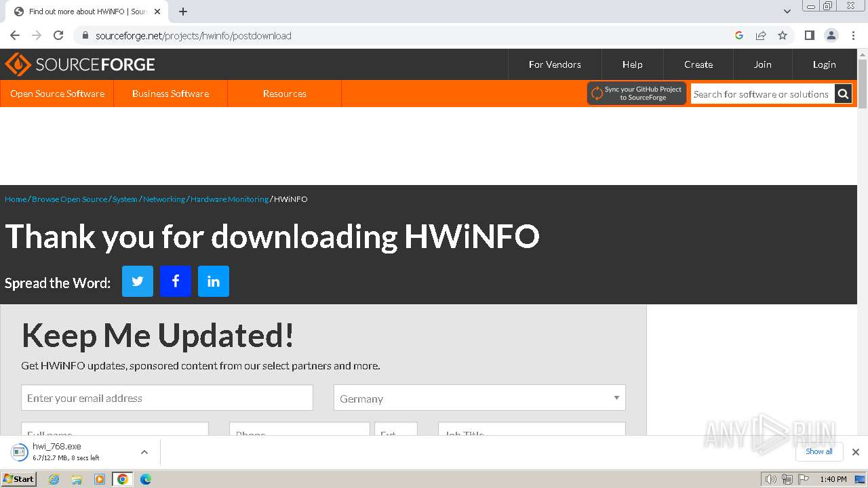The height and width of the screenshot is (488, 868).
Task: Open File Explorer from taskbar
Action: pyautogui.click(x=77, y=479)
